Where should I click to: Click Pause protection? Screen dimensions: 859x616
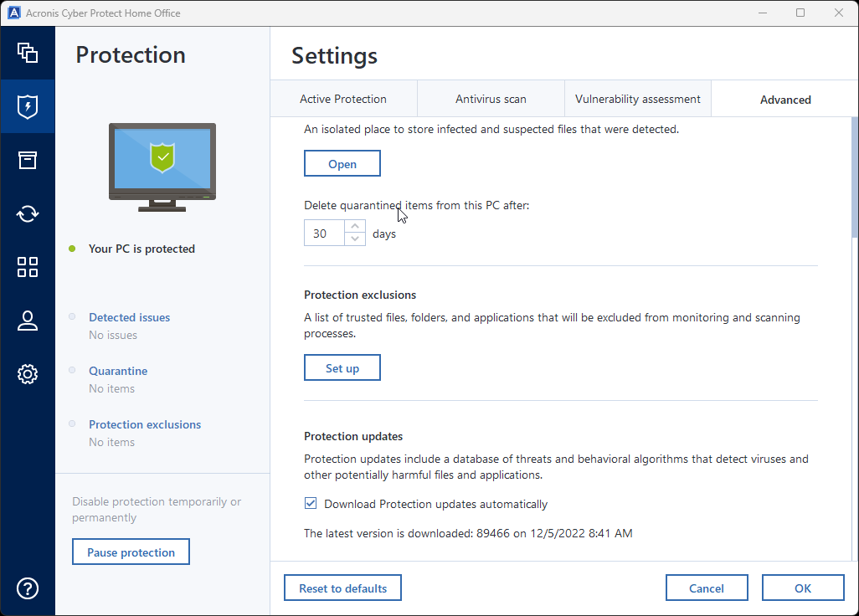tap(131, 552)
